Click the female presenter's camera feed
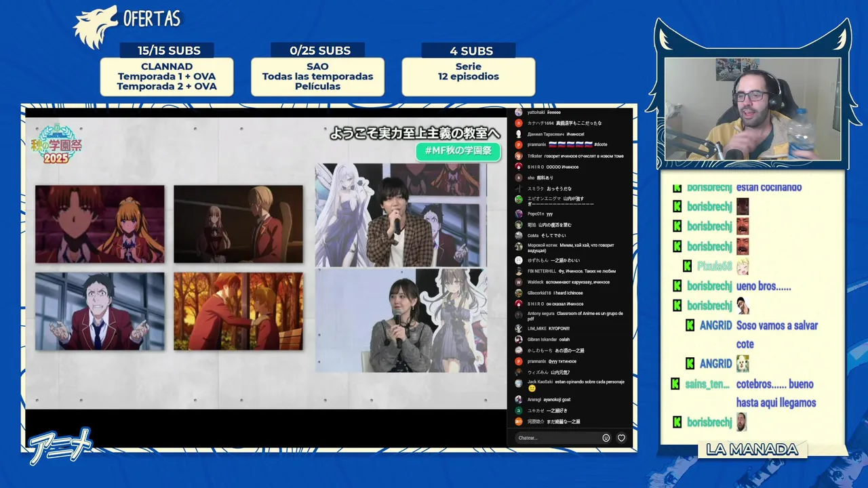 pyautogui.click(x=401, y=320)
